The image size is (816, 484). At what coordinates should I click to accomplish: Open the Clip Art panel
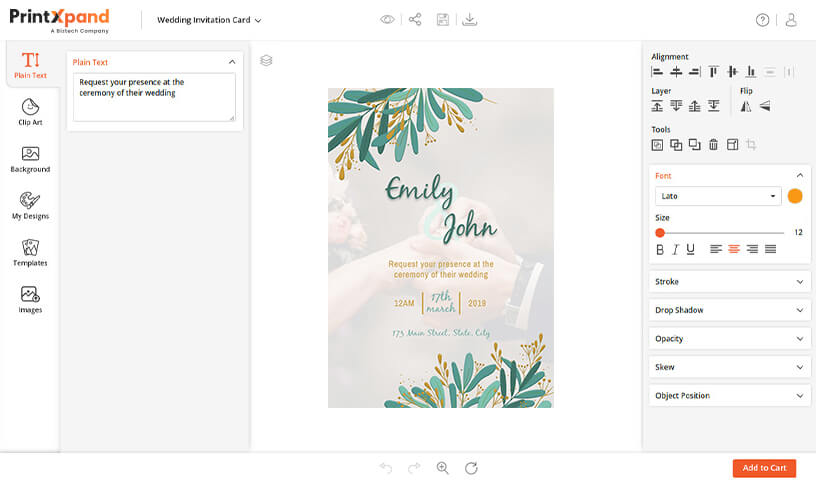30,111
